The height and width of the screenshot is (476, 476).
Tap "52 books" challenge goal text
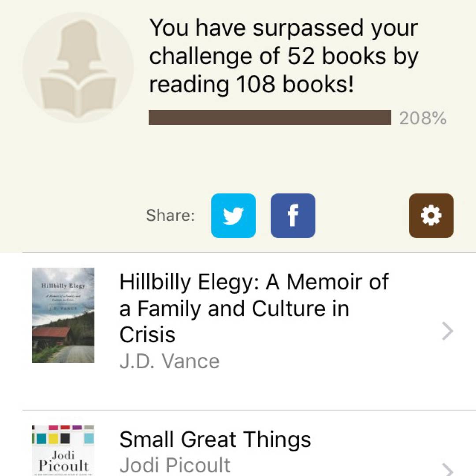click(342, 56)
